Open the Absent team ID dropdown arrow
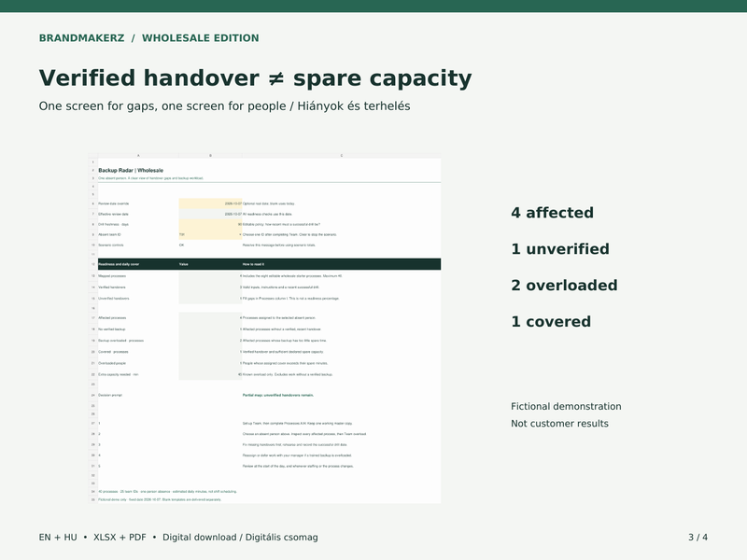 240,235
